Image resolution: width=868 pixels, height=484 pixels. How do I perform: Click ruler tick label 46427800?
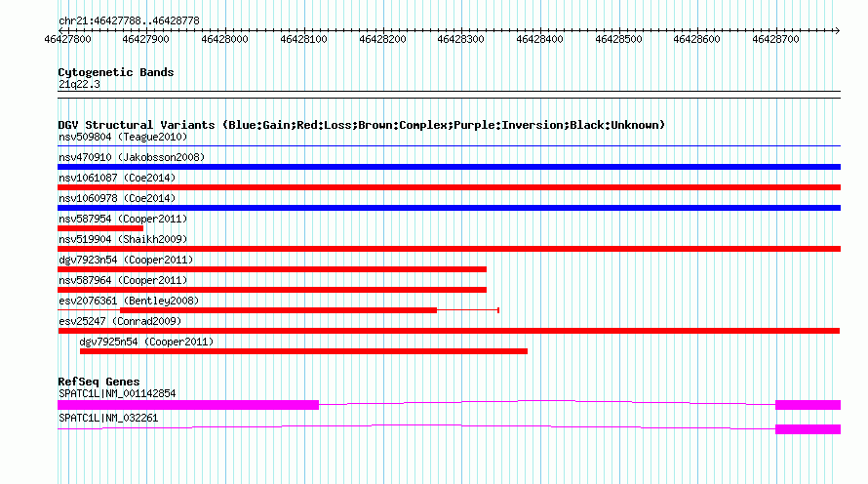(67, 39)
